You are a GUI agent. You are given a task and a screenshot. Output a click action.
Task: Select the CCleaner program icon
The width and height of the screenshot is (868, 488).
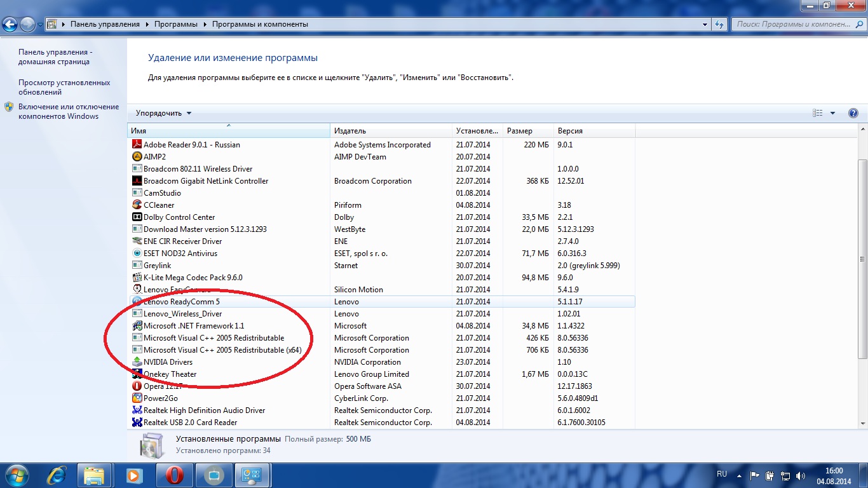click(137, 205)
